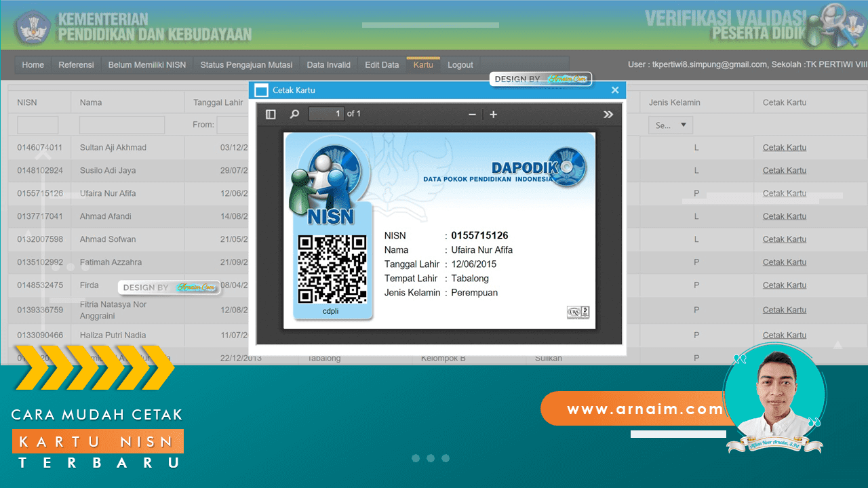Open the Referensi menu

pos(76,64)
